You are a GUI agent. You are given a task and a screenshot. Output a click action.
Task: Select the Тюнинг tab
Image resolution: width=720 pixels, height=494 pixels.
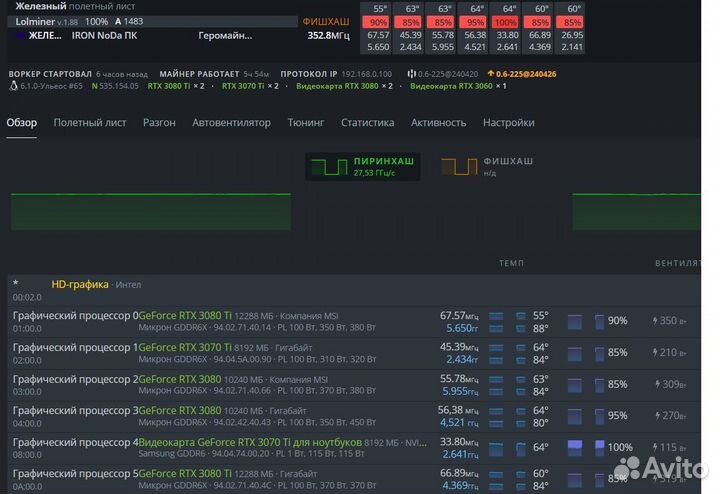click(306, 123)
